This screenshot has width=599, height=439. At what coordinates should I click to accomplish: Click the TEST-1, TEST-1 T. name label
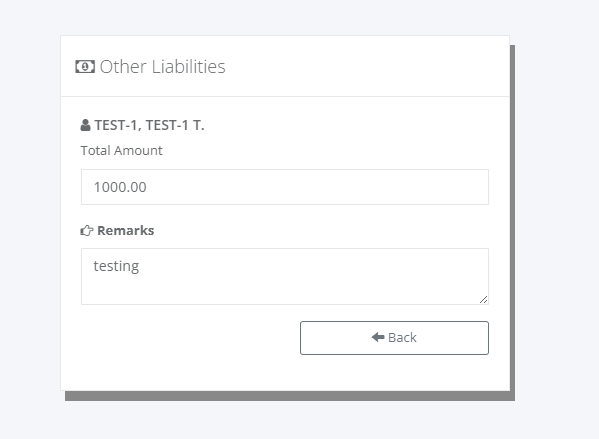point(149,125)
